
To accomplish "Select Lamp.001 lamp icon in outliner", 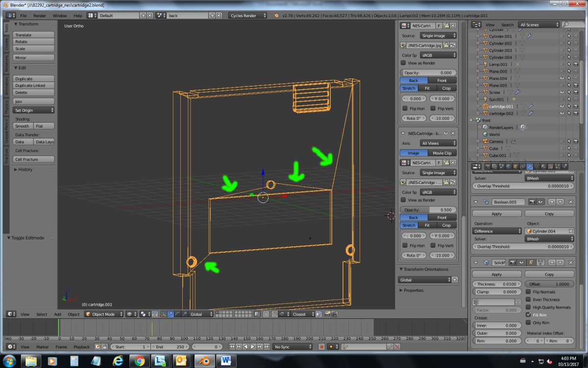I will pos(486,64).
